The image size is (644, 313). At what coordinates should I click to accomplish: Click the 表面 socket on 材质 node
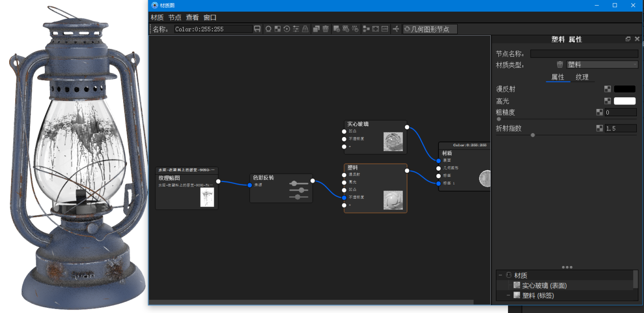[x=438, y=161]
